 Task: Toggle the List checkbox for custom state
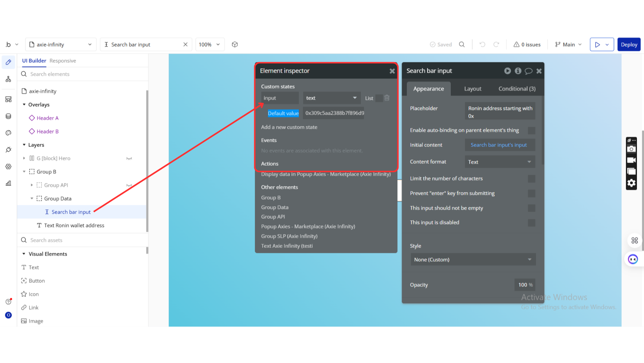[x=379, y=98]
